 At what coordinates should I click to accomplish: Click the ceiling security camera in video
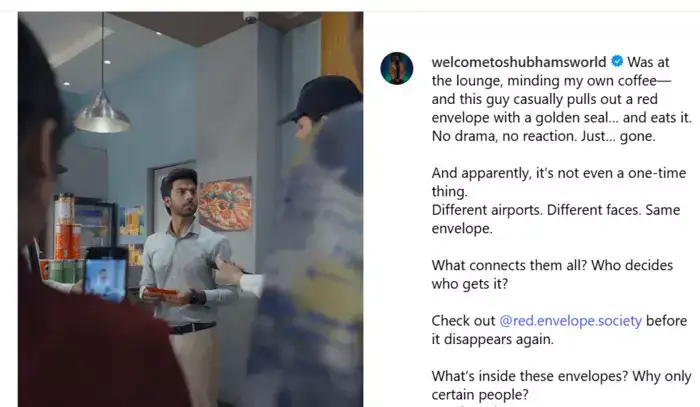[250, 17]
